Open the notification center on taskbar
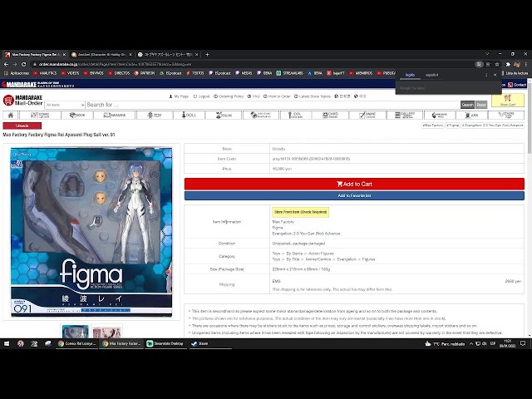This screenshot has width=532, height=399. 523,343
